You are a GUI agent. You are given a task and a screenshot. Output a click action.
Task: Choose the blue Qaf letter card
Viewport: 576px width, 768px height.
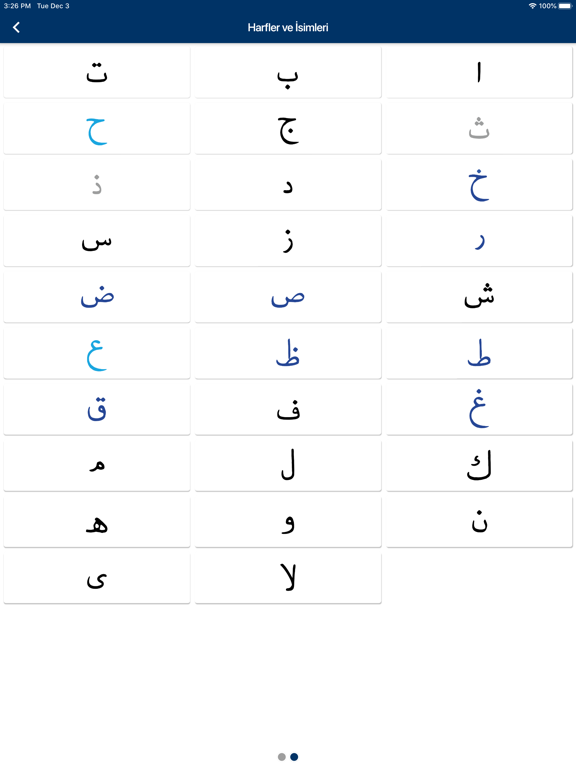coord(96,409)
